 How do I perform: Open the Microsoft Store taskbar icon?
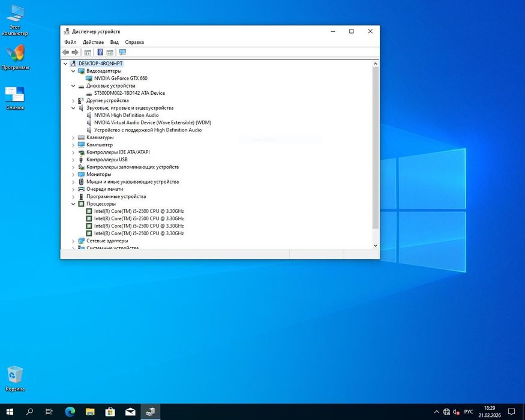click(x=110, y=412)
